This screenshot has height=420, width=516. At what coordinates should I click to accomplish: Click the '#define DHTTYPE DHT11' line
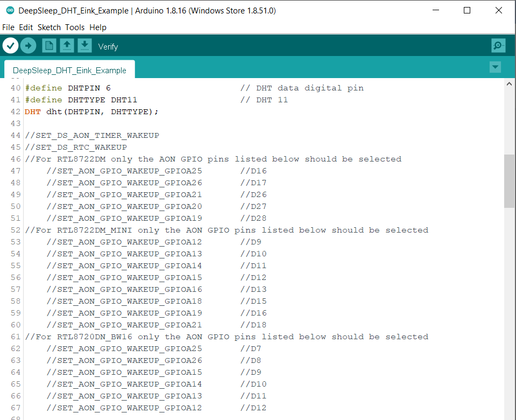(x=81, y=100)
